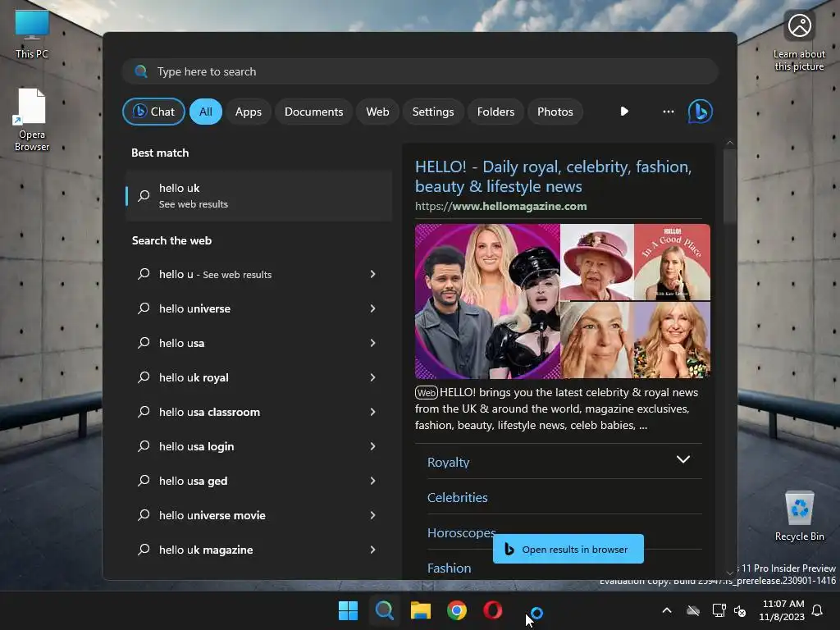Click the taskbar Search icon
The height and width of the screenshot is (630, 840).
(384, 610)
